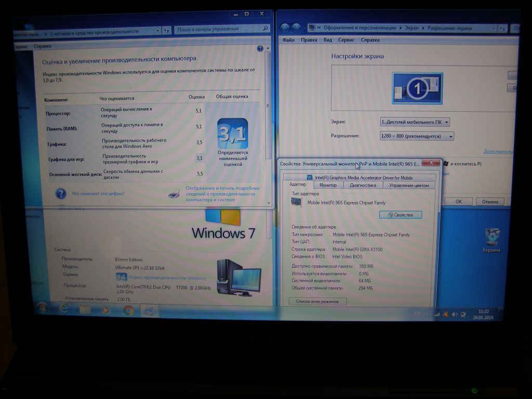The height and width of the screenshot is (399, 532).
Task: Click the network signal tray icon
Action: (436, 314)
